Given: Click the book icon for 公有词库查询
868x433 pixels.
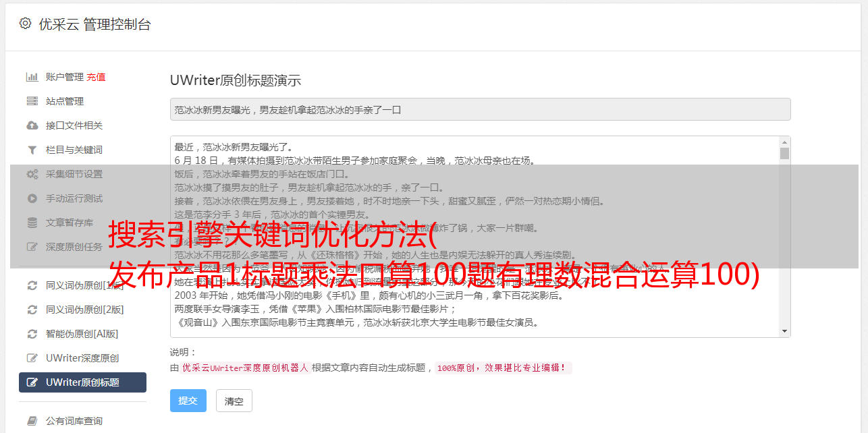Looking at the screenshot, I should (x=32, y=421).
